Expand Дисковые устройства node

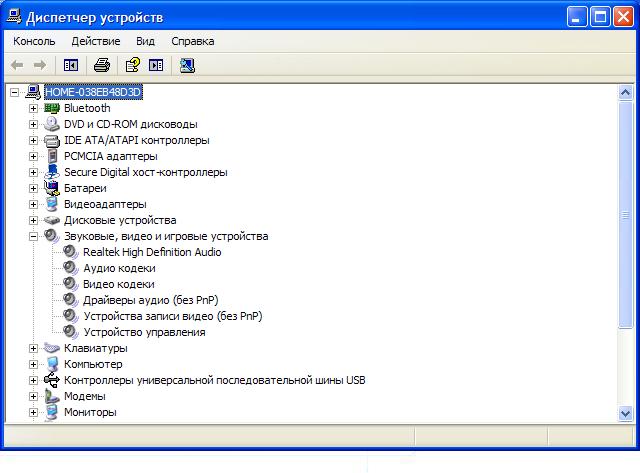33,220
